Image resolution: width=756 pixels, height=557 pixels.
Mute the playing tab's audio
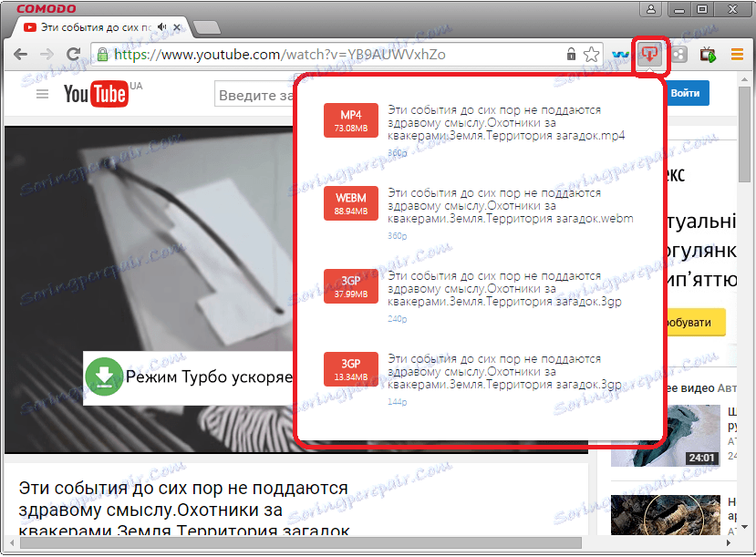[x=161, y=26]
